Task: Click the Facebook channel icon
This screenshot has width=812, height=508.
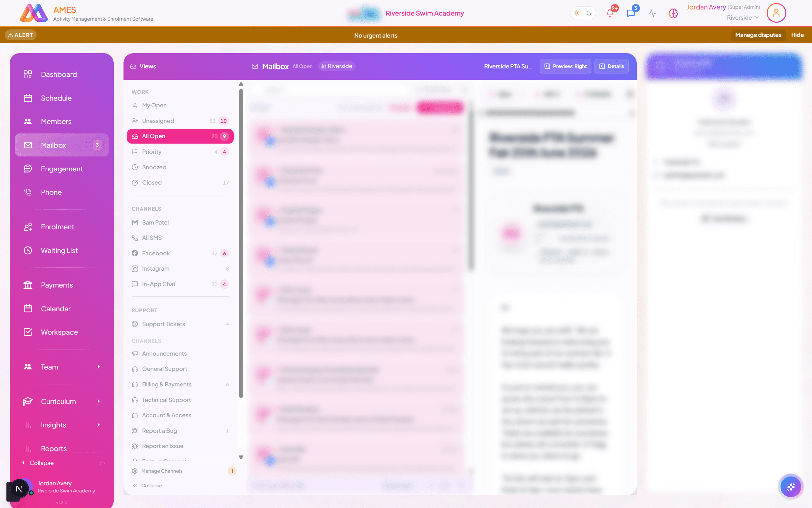Action: coord(135,253)
